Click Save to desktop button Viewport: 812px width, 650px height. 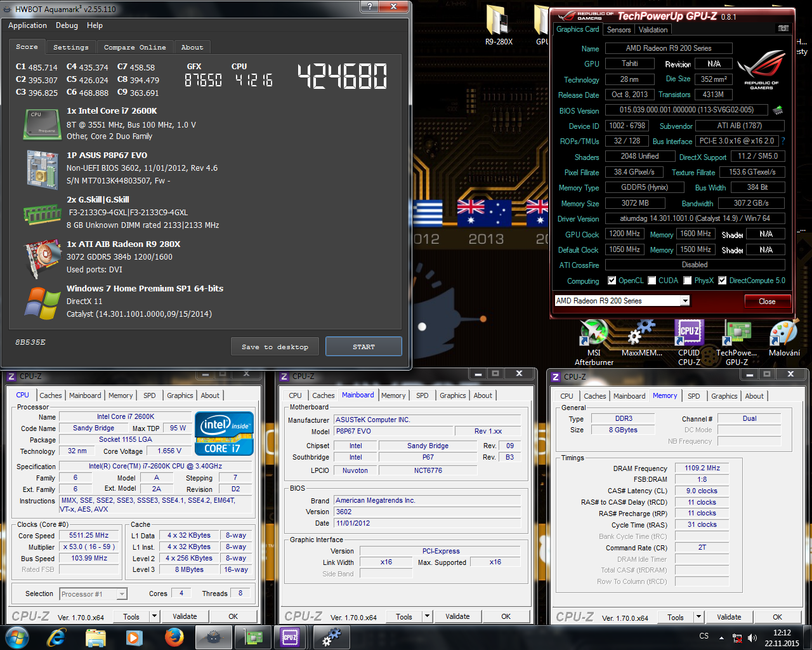coord(275,347)
